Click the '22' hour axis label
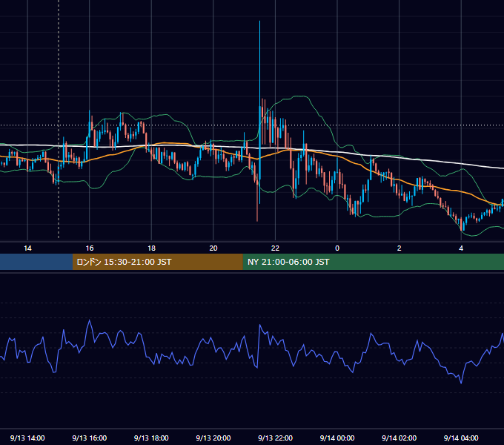This screenshot has width=504, height=445. click(275, 248)
